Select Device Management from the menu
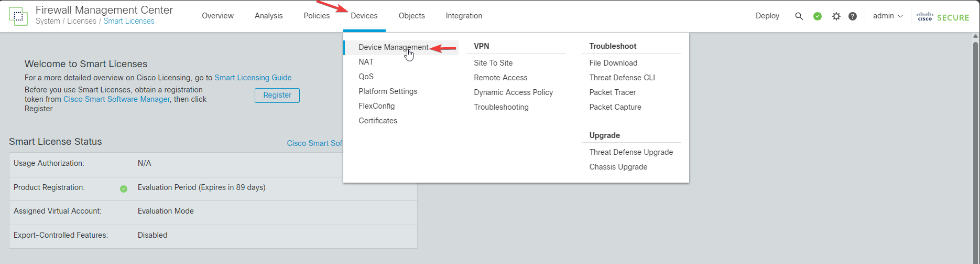The height and width of the screenshot is (264, 980). (x=393, y=47)
